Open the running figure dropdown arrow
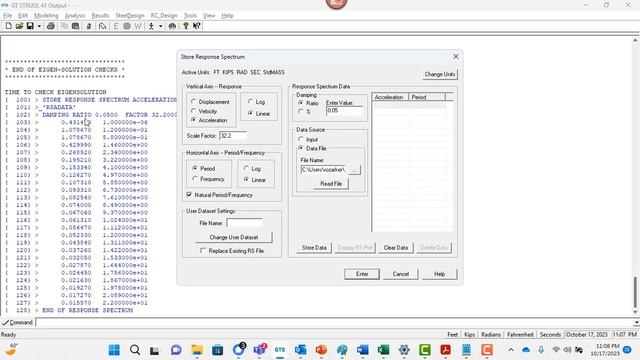640x360 pixels. [x=160, y=26]
